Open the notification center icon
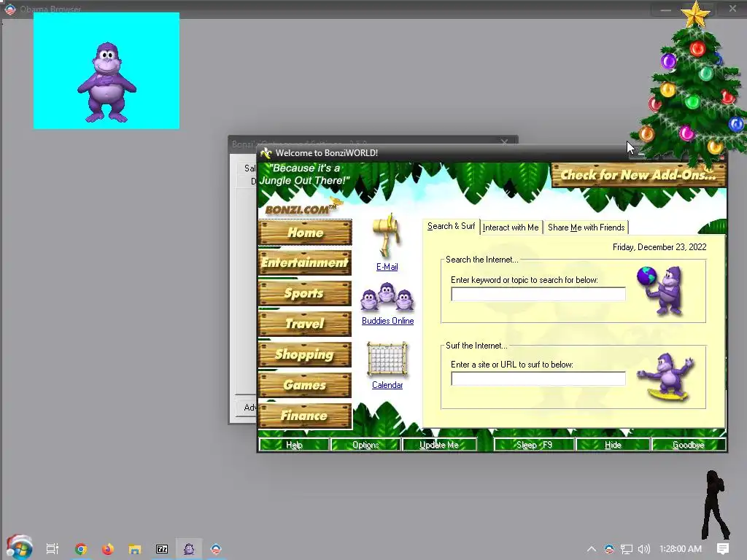Screen dimensions: 747x560 pos(723,549)
